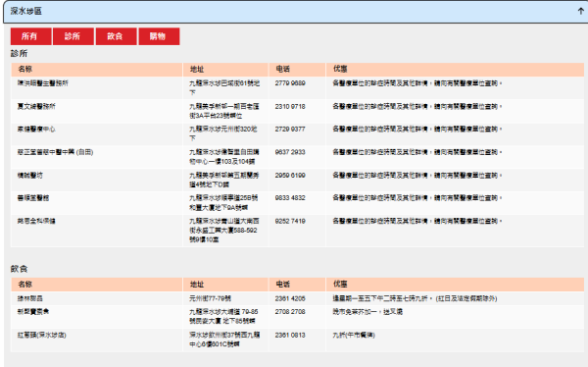Click the restaurant name ending with (深水埗店)
588x367 pixels.
click(41, 335)
